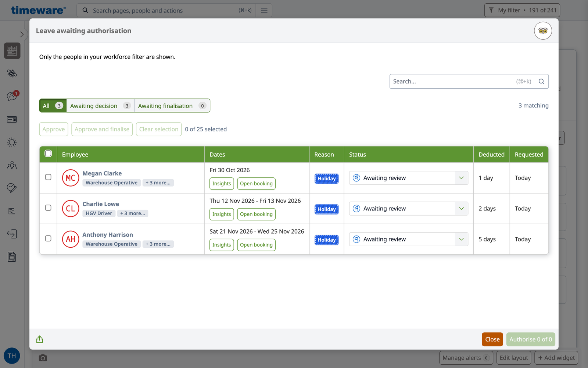Toggle the select-all checkbox in header
The image size is (588, 368).
pos(48,153)
